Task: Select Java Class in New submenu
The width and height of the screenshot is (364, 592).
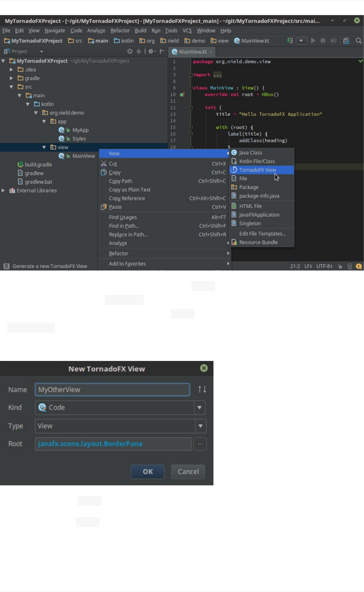Action: click(x=262, y=153)
